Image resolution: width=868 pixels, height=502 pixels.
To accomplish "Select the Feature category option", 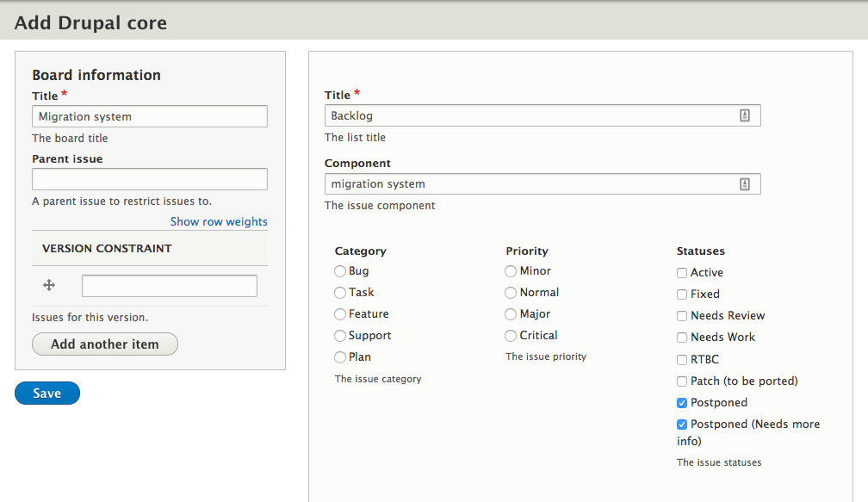I will point(340,314).
